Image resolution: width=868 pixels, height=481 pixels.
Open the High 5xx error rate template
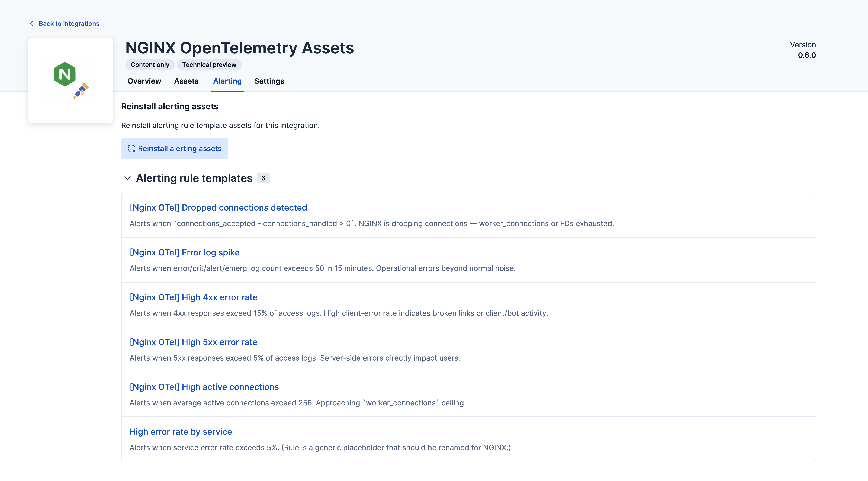tap(193, 342)
